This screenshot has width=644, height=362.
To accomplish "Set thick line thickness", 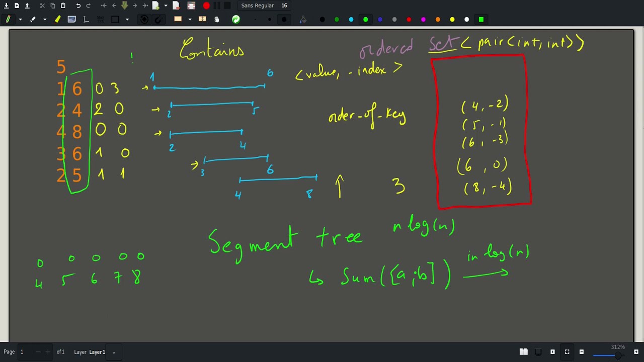I will click(x=284, y=20).
